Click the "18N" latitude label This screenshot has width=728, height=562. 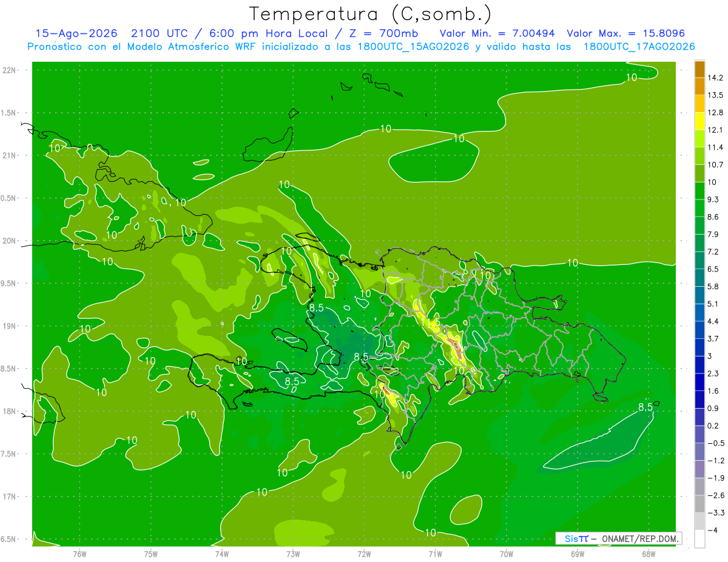click(9, 412)
